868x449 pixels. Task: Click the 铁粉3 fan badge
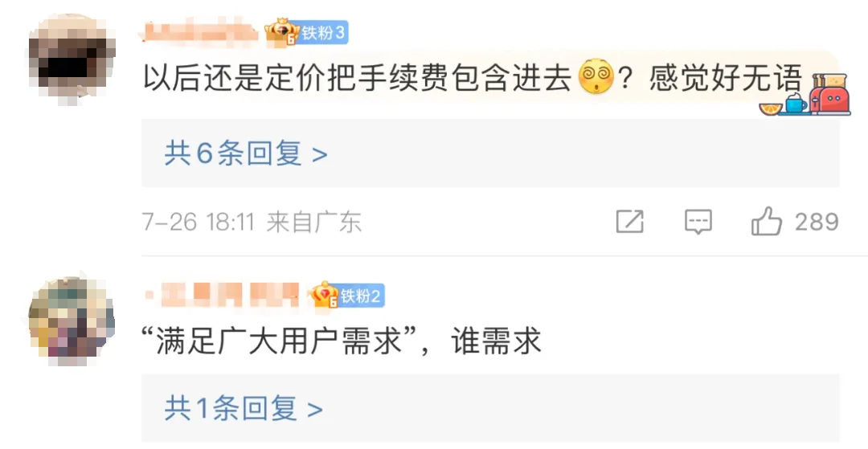pyautogui.click(x=324, y=33)
